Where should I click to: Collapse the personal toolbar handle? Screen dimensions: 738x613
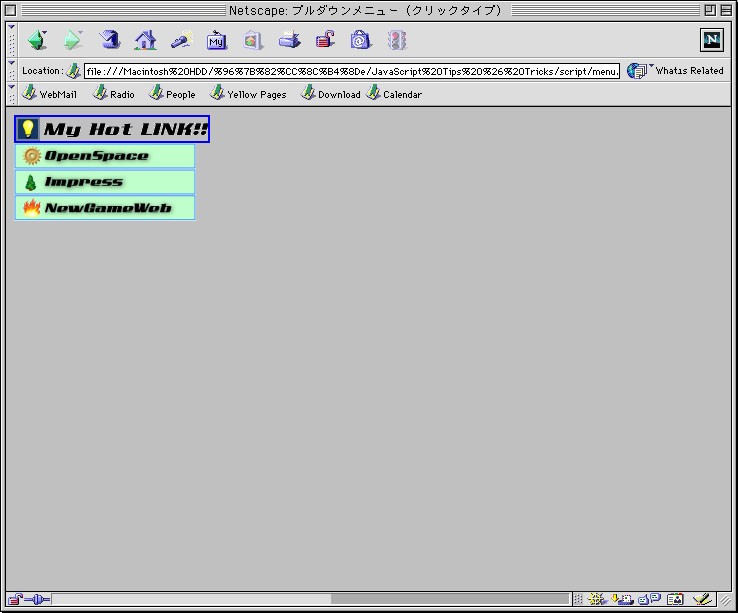click(12, 94)
